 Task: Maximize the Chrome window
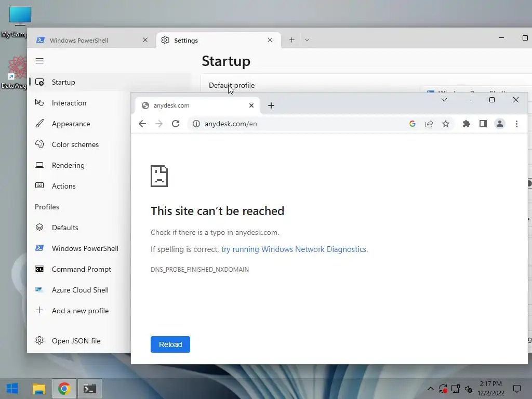point(492,100)
